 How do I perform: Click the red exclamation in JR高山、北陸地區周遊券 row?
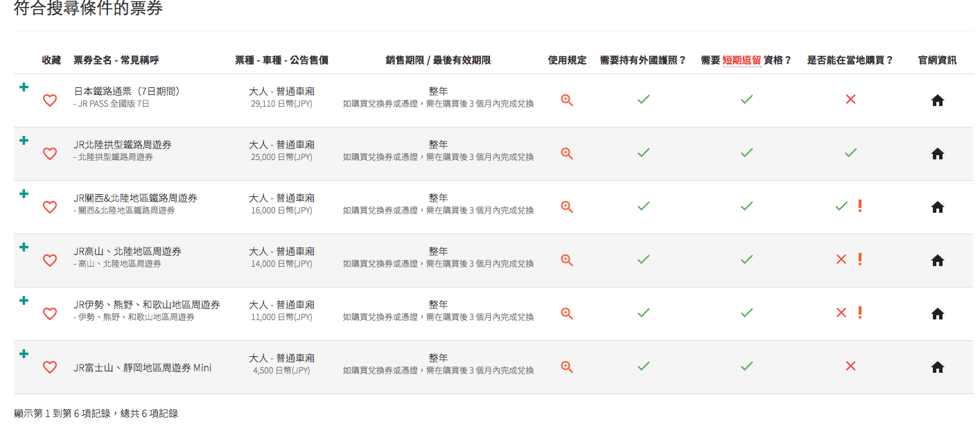point(860,259)
